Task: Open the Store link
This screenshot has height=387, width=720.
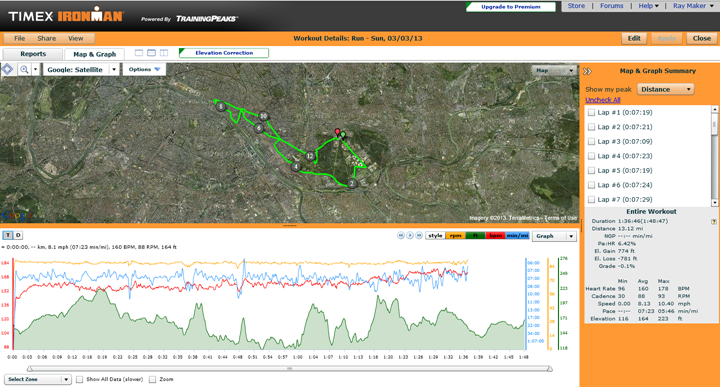Action: click(576, 6)
